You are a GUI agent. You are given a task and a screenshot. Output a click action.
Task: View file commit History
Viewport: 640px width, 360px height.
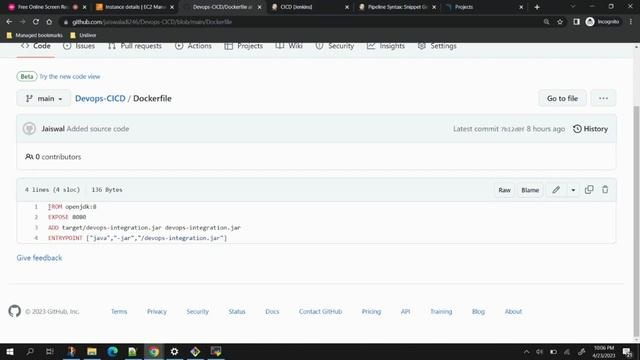tap(590, 129)
